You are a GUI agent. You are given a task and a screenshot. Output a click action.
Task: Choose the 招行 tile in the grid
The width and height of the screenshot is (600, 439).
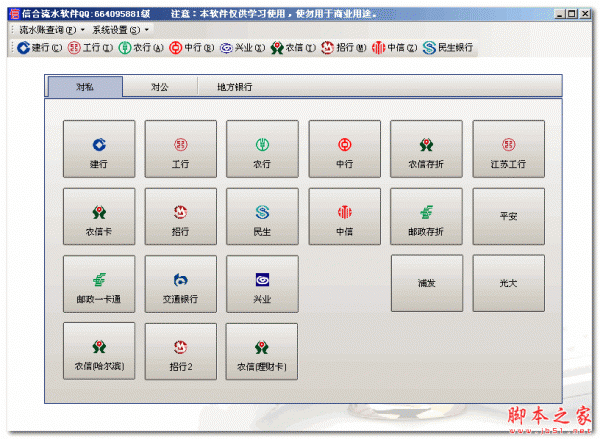click(x=181, y=216)
